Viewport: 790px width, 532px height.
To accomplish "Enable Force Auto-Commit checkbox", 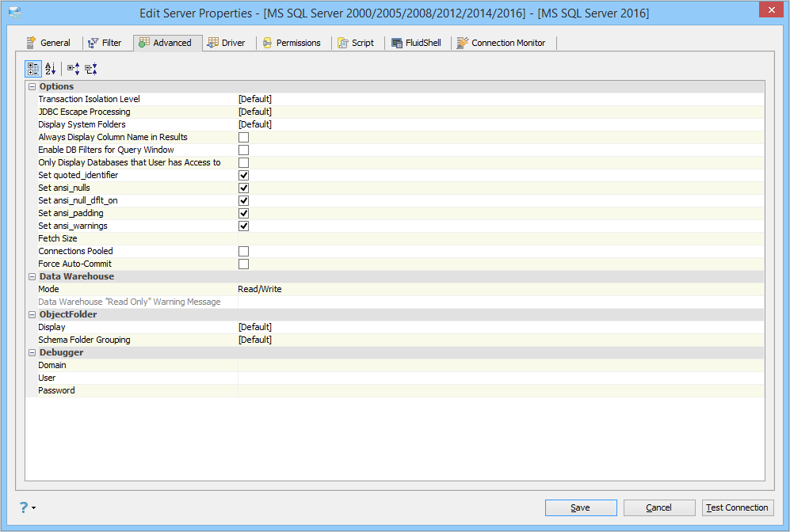I will tap(243, 264).
